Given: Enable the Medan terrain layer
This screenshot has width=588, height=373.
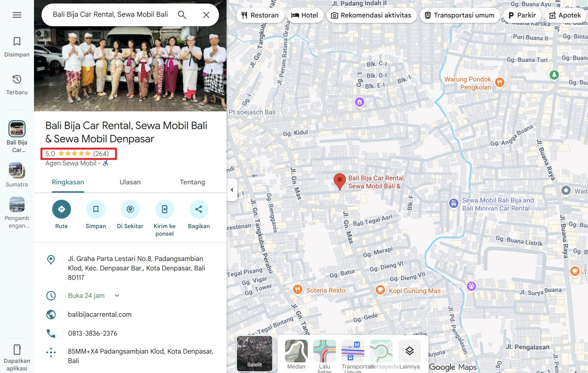Looking at the screenshot, I should point(296,351).
